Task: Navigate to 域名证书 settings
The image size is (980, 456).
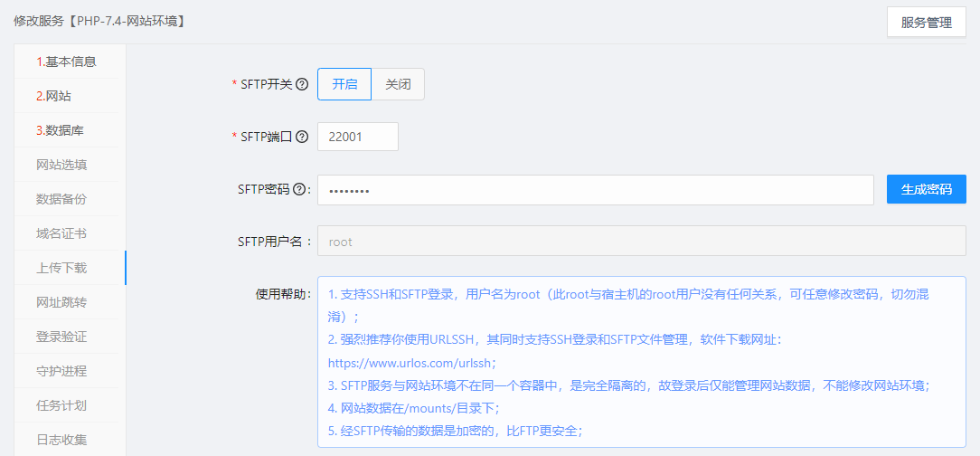Action: [61, 233]
